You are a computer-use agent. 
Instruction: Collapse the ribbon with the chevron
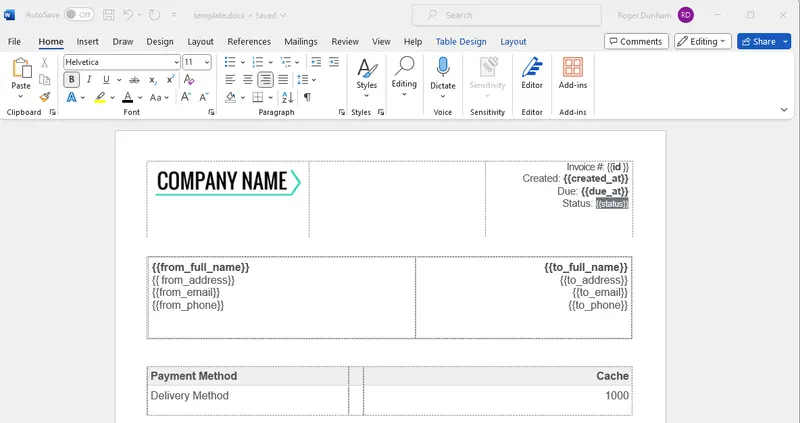click(x=784, y=110)
